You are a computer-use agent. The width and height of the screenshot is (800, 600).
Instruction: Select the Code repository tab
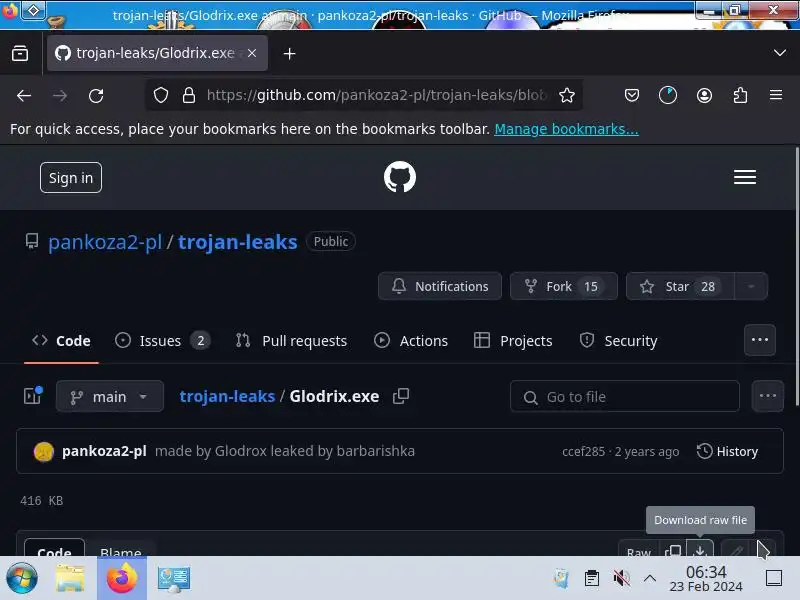(61, 341)
